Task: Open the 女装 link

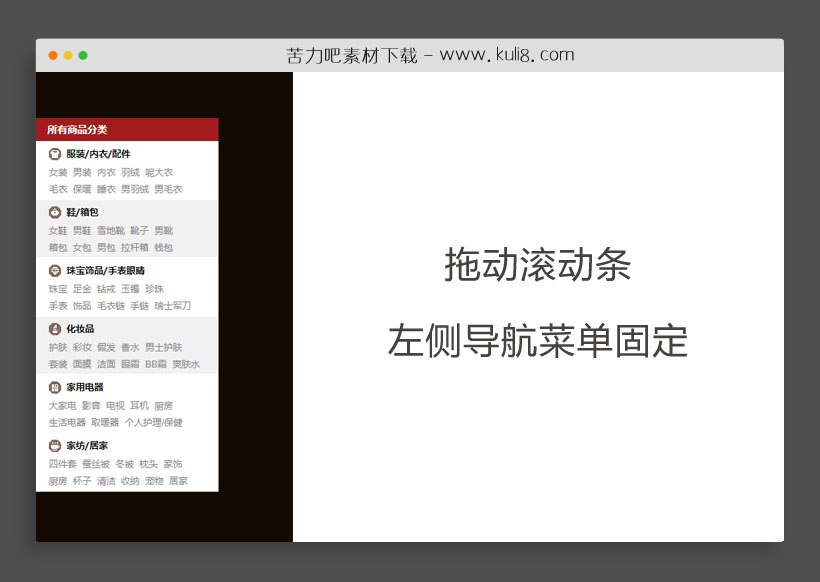Action: 57,172
